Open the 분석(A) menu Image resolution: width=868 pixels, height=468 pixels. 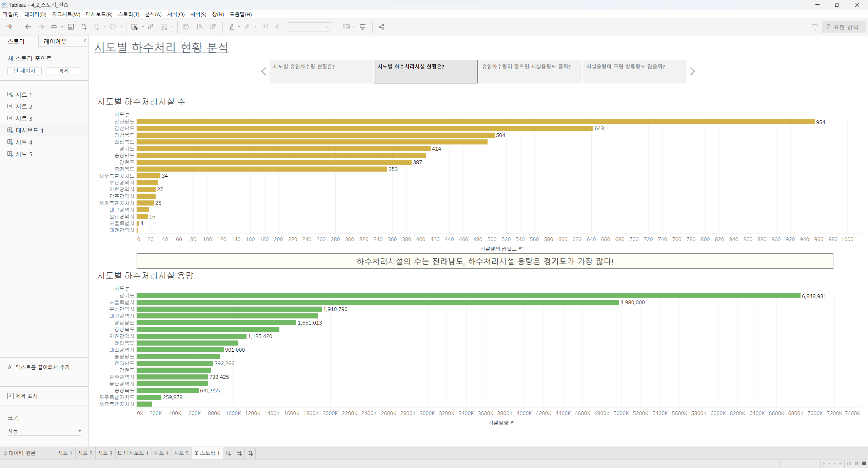[153, 14]
